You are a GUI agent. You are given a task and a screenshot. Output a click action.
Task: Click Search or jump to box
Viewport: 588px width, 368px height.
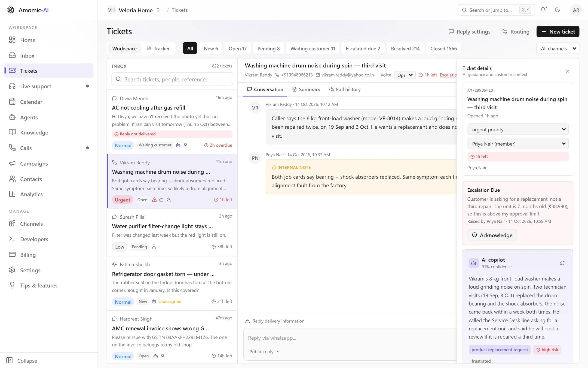click(x=496, y=10)
